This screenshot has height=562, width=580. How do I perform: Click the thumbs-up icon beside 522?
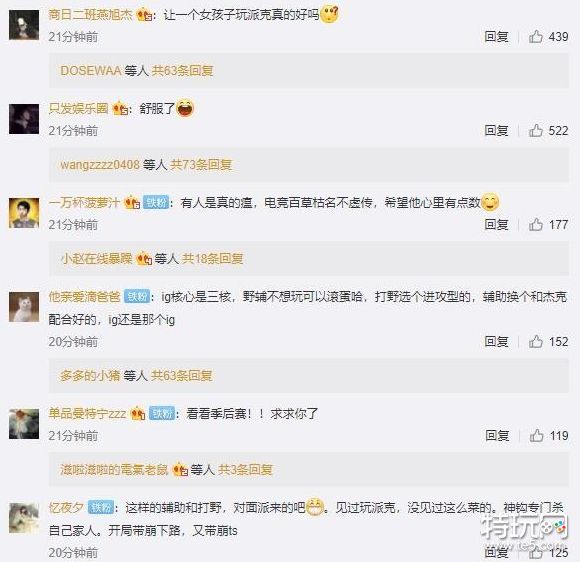[x=536, y=131]
